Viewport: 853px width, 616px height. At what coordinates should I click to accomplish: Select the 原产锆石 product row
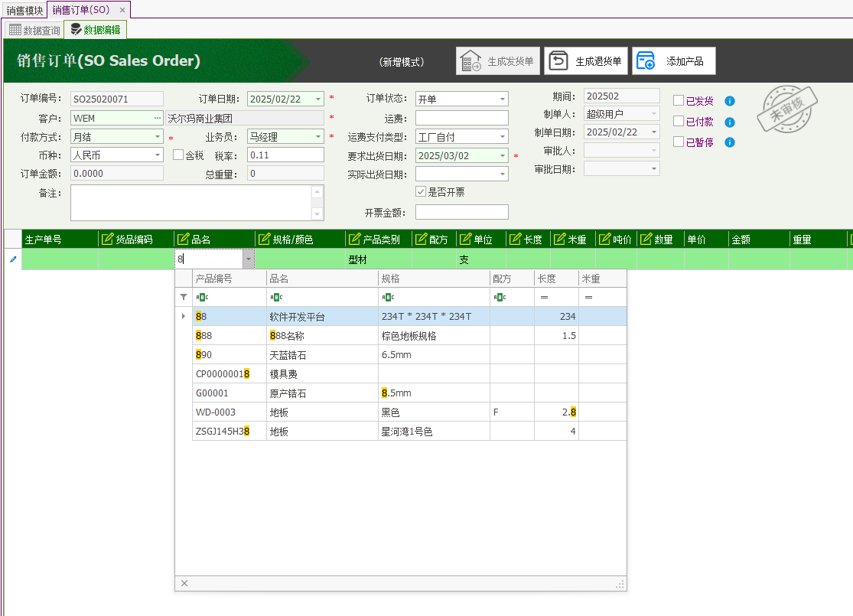coord(409,393)
